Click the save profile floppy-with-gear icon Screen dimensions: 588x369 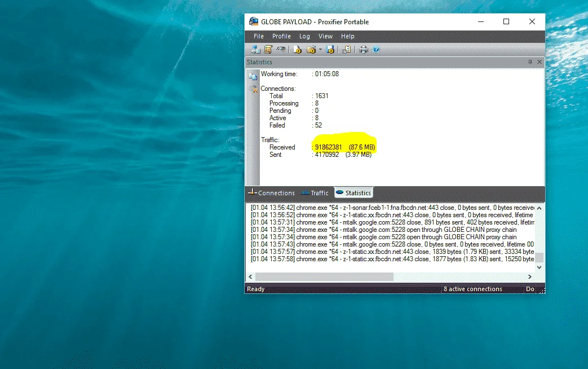[x=330, y=50]
